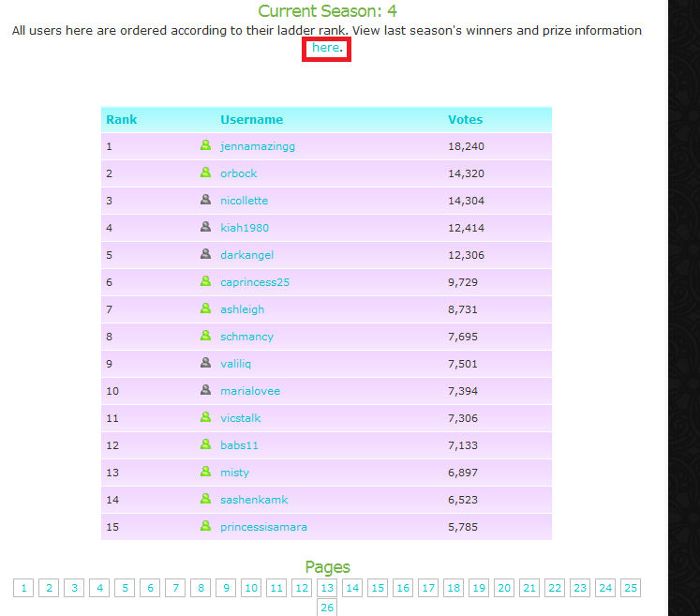Open babs11's profile link
Screen dimensions: 700x616
(239, 445)
